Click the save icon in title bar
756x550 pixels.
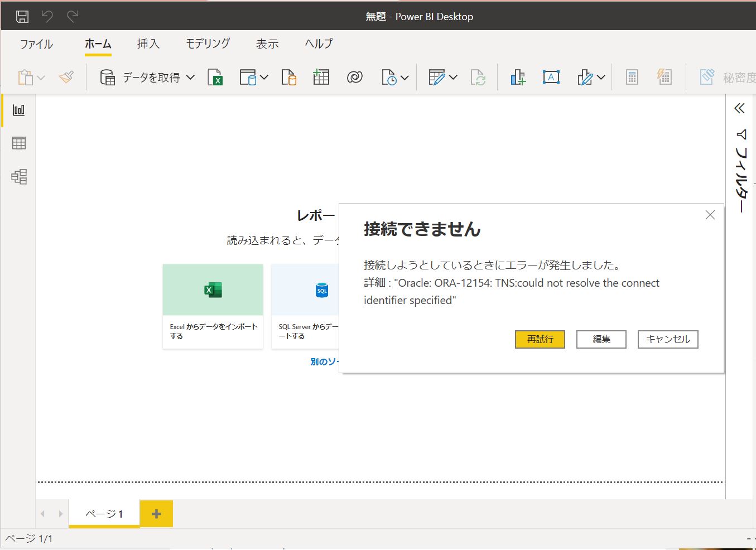22,17
